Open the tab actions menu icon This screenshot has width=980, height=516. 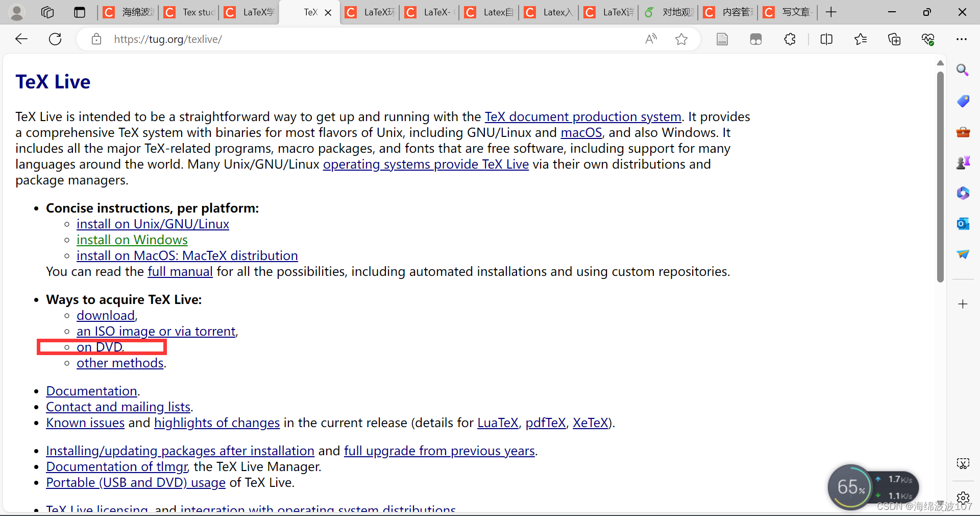pos(80,12)
